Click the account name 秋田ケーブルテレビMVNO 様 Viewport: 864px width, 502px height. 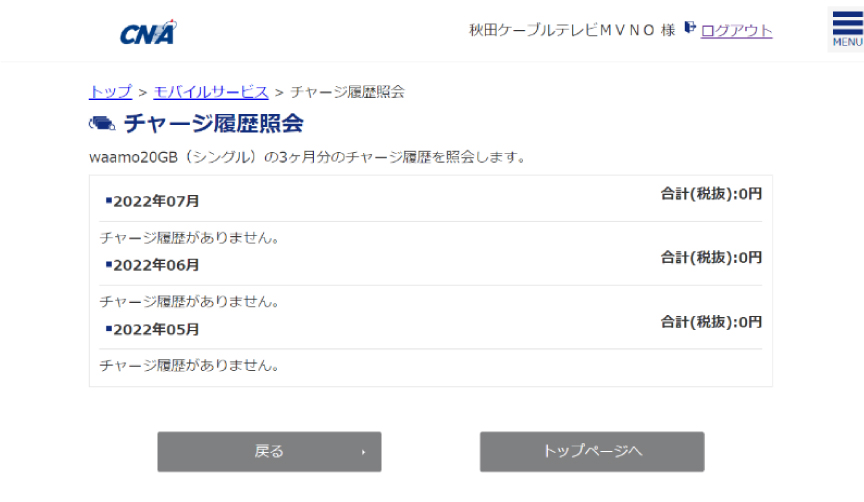(572, 30)
